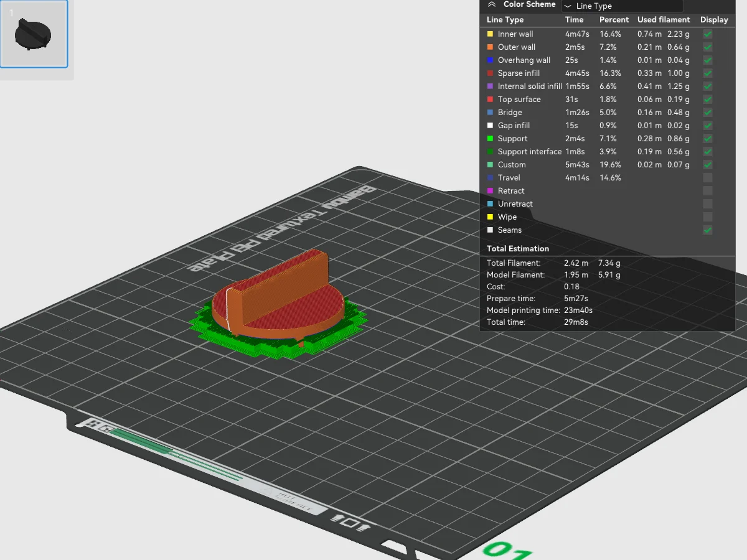Show Wipe lines using its checkbox
Image resolution: width=747 pixels, height=560 pixels.
708,217
